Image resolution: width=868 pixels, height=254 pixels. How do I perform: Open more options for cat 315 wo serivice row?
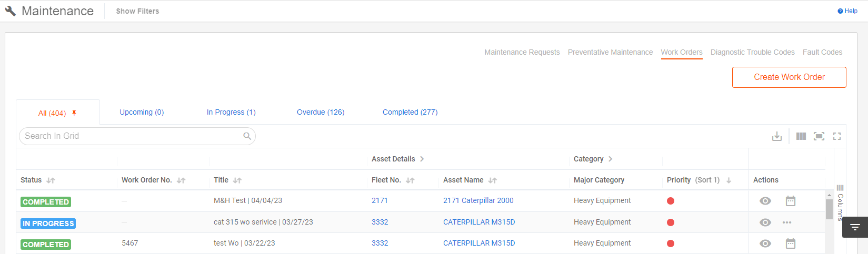click(787, 222)
